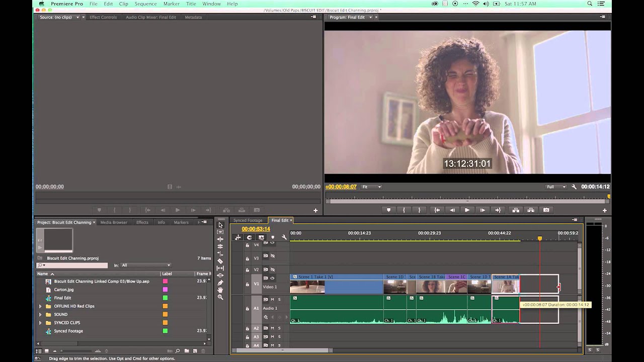Viewport: 644px width, 362px height.
Task: Toggle lock on track V1
Action: (247, 284)
